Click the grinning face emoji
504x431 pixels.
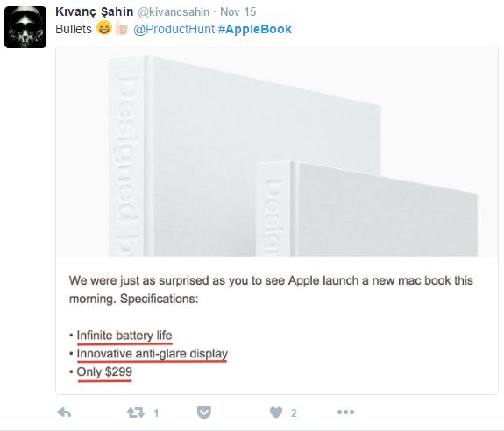point(104,28)
